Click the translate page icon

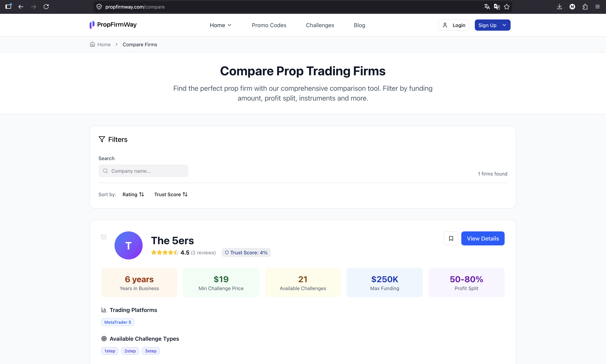(x=487, y=7)
